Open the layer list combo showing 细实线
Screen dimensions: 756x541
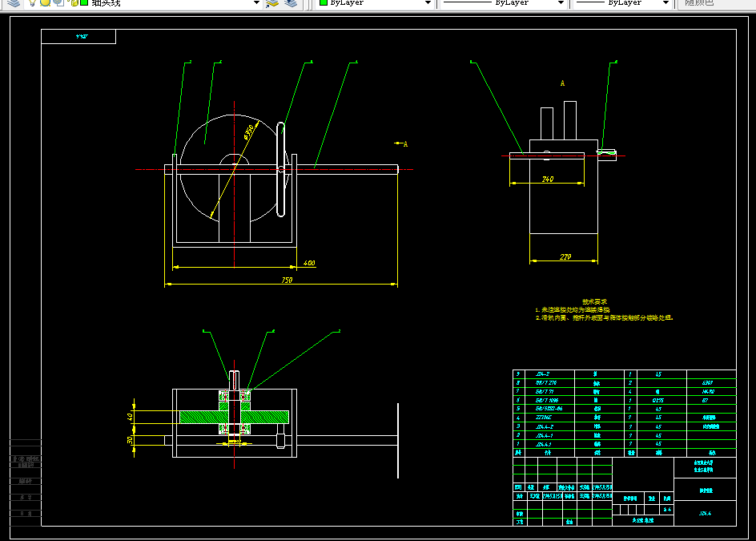coord(143,3)
